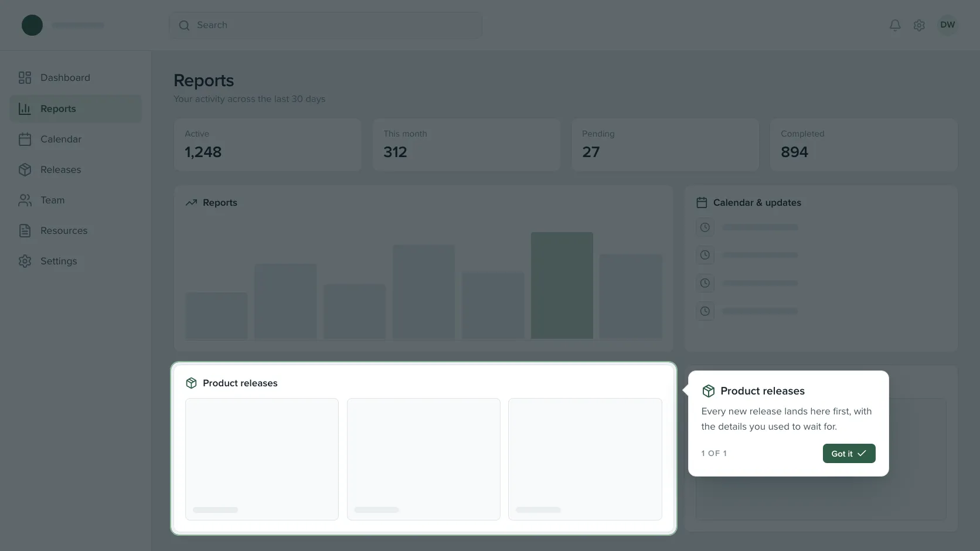Viewport: 980px width, 551px height.
Task: Click the Product releases panel box icon
Action: click(191, 383)
